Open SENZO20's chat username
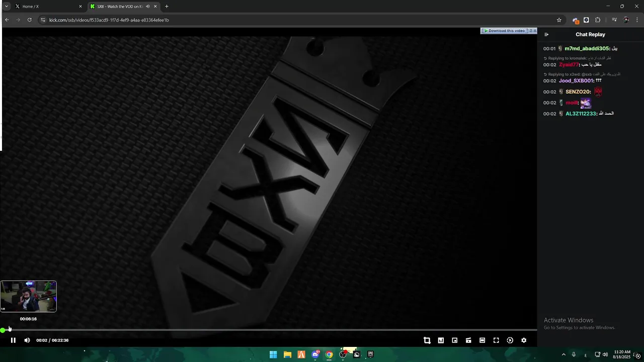This screenshot has width=644, height=362. [578, 92]
